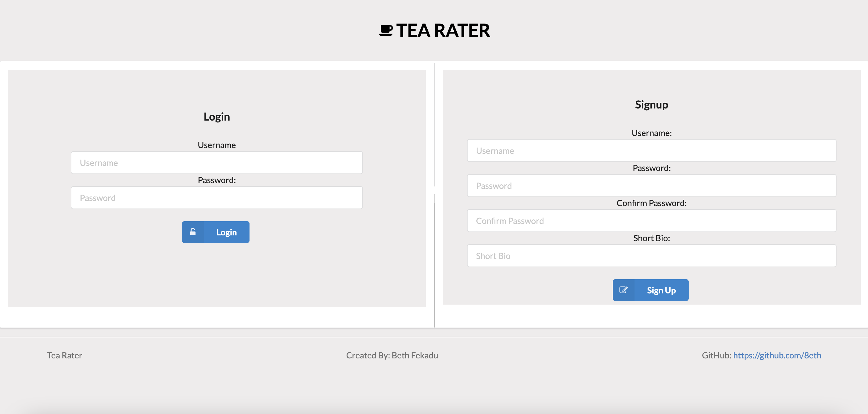The width and height of the screenshot is (868, 414).
Task: Click the Created By Beth Fekadu text
Action: pos(392,355)
